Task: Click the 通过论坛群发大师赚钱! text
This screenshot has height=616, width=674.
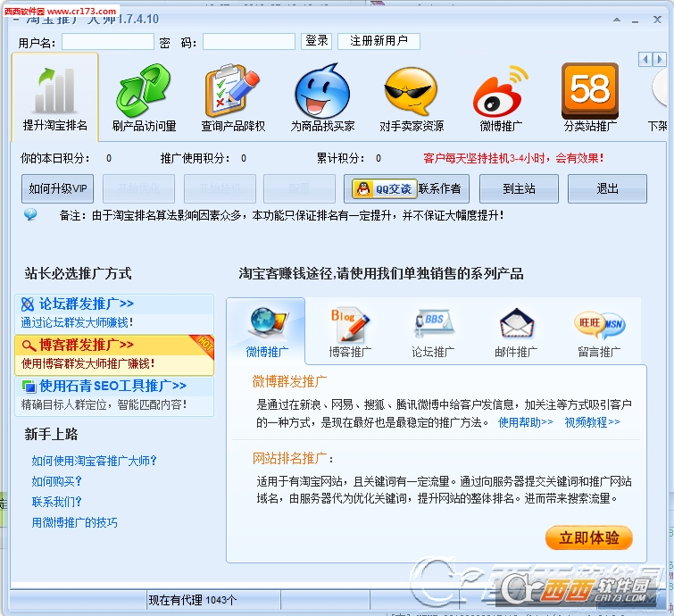Action: (x=77, y=323)
